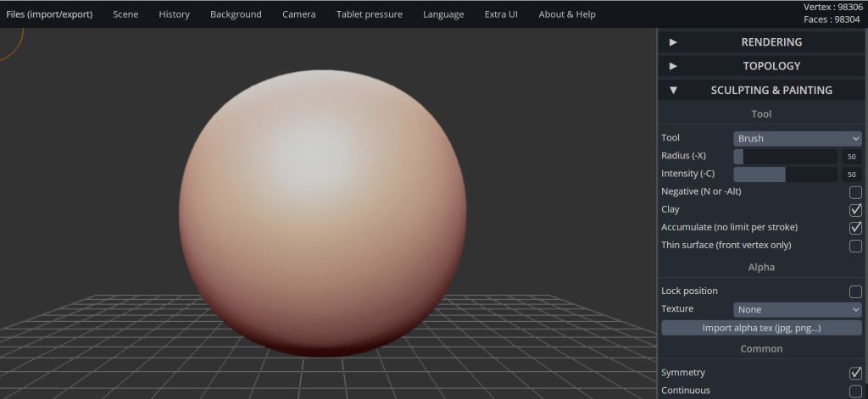The width and height of the screenshot is (868, 399).
Task: Toggle the Lock position checkbox
Action: 855,291
